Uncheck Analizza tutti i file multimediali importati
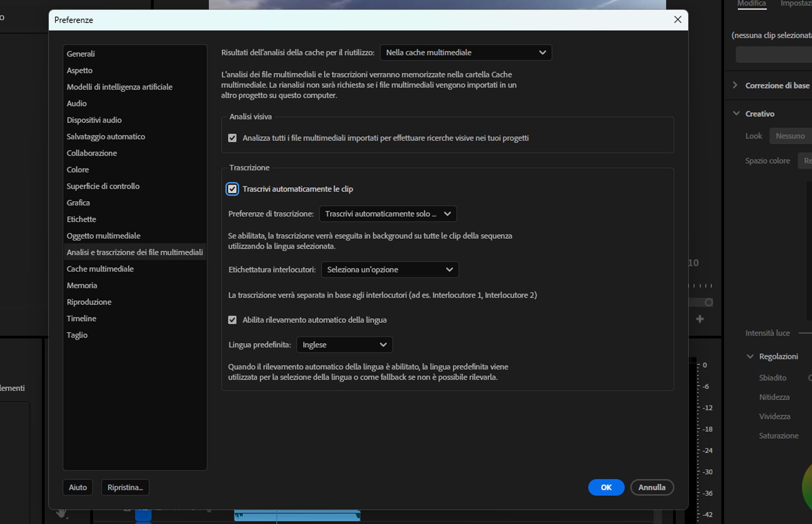This screenshot has height=524, width=812. pos(232,138)
